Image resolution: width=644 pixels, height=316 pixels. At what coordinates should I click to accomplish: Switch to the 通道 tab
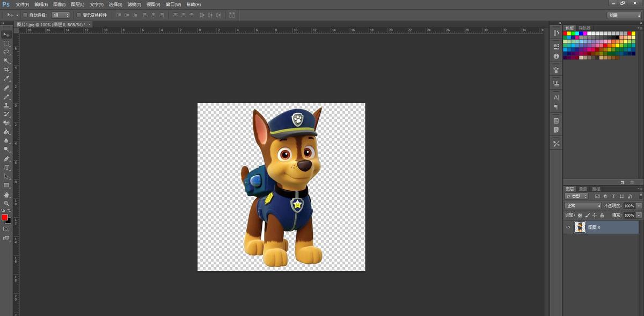click(582, 189)
